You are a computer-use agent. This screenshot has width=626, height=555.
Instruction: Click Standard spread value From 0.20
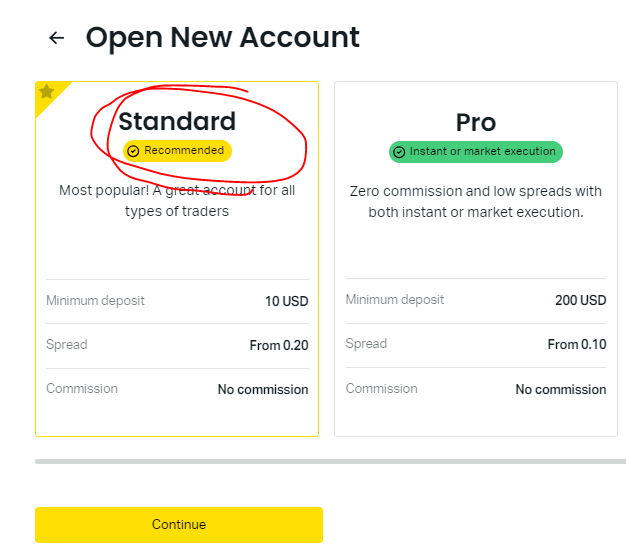pos(279,346)
